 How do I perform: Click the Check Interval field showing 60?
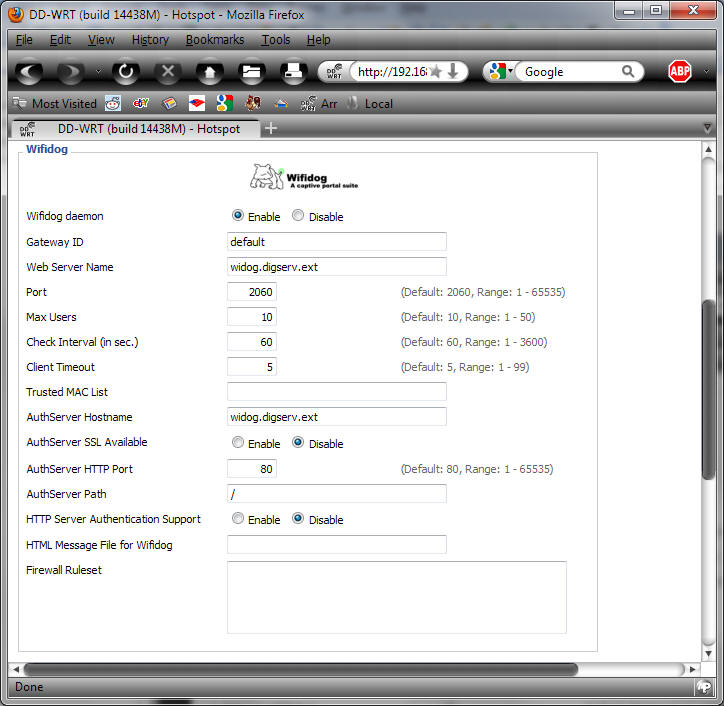tap(252, 342)
